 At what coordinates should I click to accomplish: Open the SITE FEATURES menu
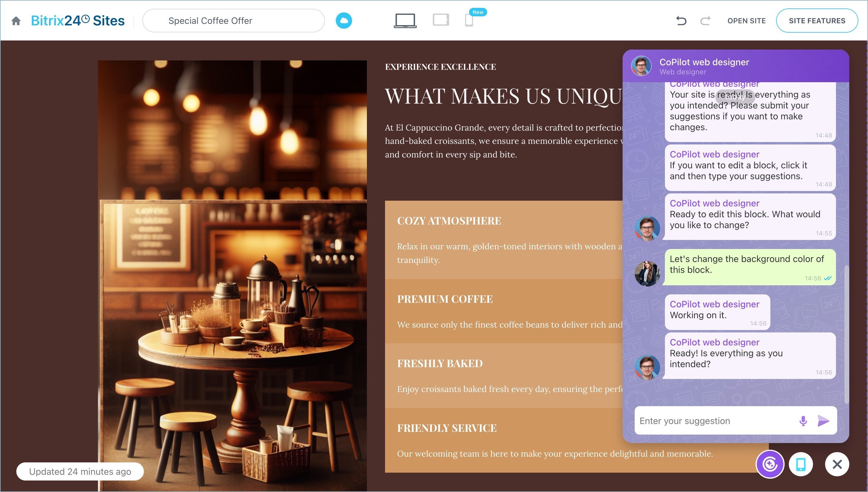817,21
